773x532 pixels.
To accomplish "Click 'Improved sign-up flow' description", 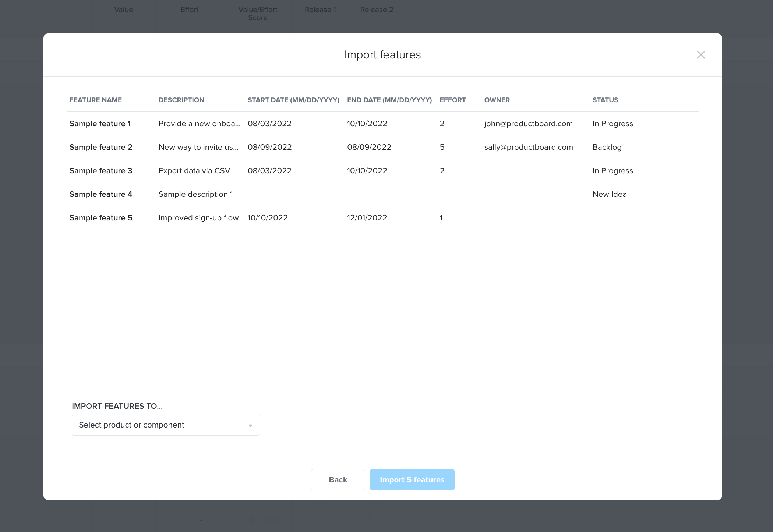I will tap(199, 218).
